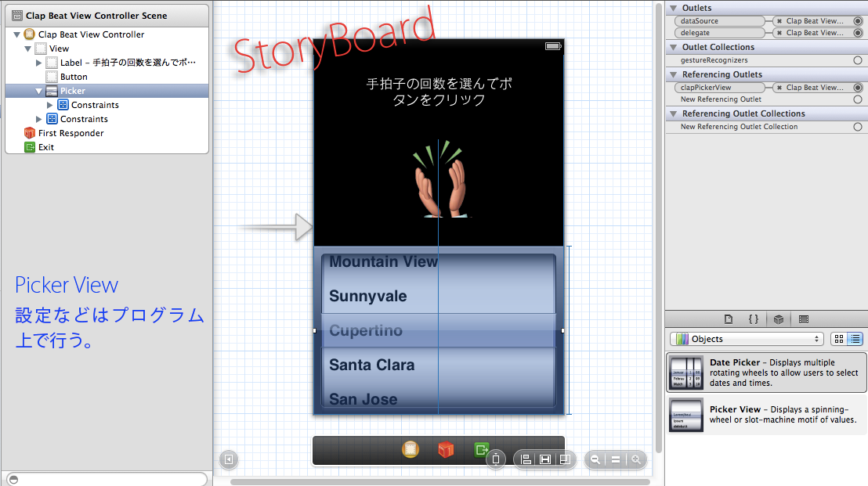Open the Code Snippet library tab
Image resolution: width=868 pixels, height=486 pixels.
(753, 319)
